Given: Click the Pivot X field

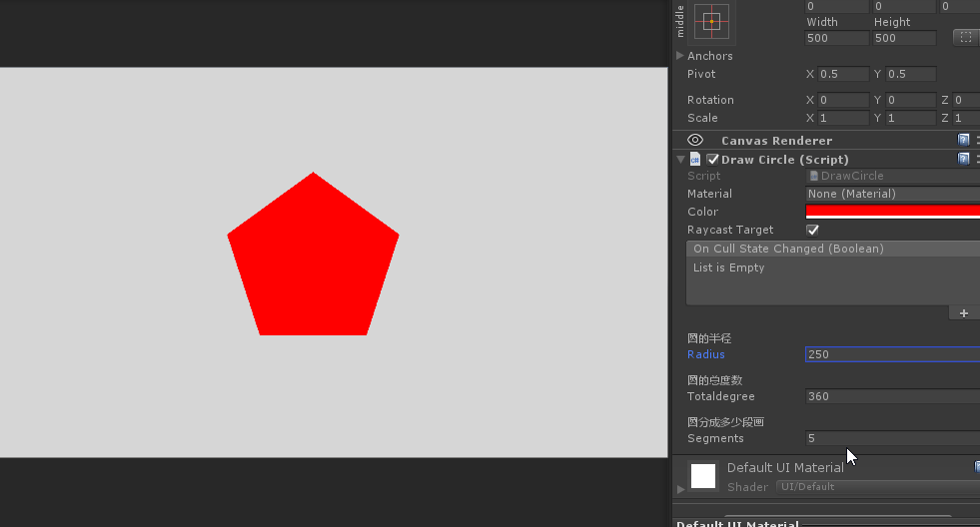Looking at the screenshot, I should pos(843,74).
